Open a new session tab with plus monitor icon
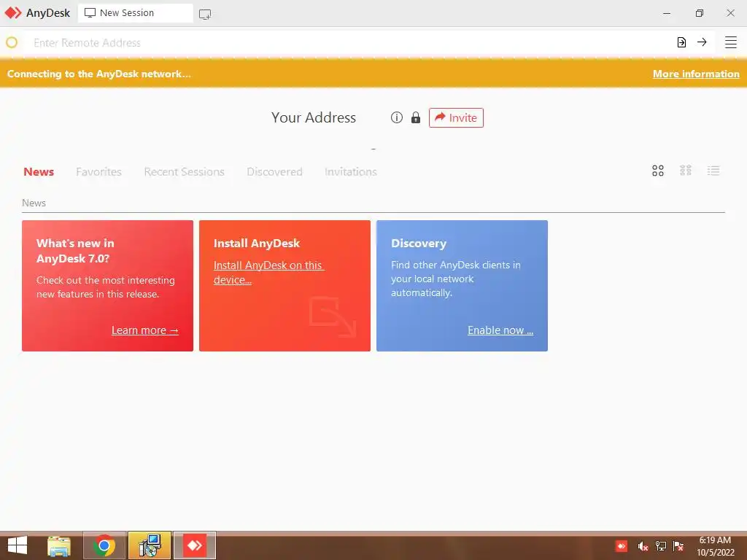Viewport: 747px width, 560px height. point(205,15)
